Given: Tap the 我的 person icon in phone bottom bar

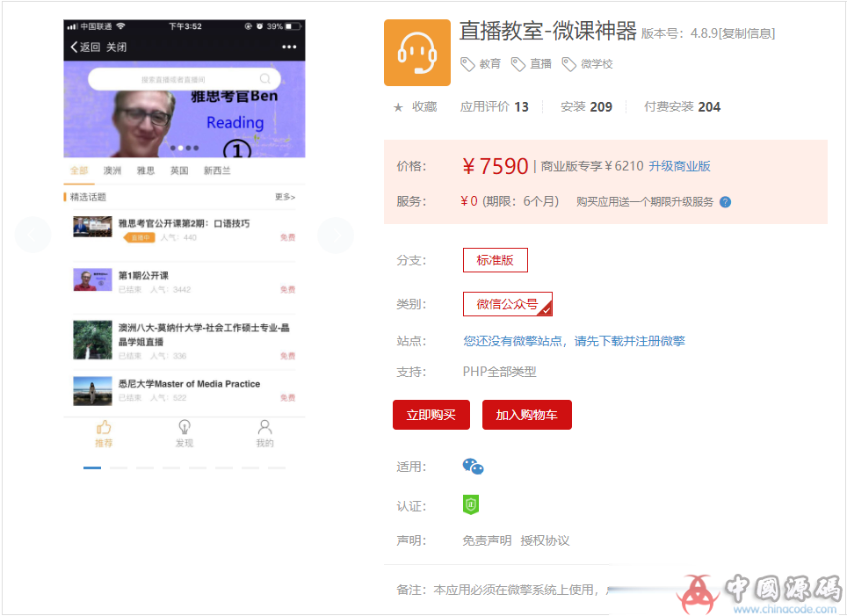Looking at the screenshot, I should 264,427.
